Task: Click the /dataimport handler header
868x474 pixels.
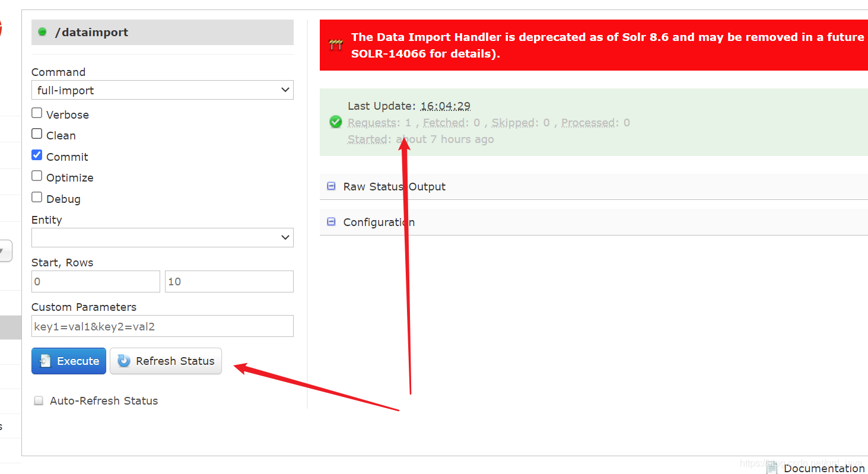Action: coord(163,32)
